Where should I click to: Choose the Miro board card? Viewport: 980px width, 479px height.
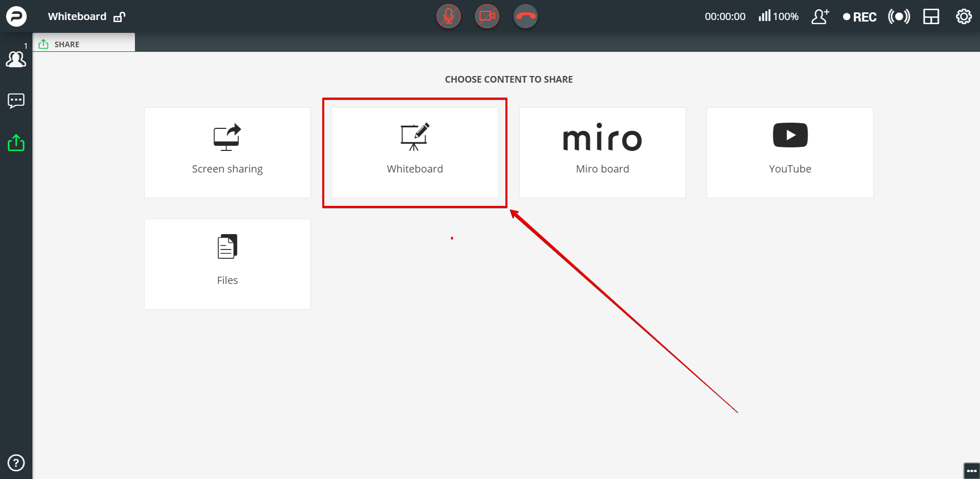point(602,152)
